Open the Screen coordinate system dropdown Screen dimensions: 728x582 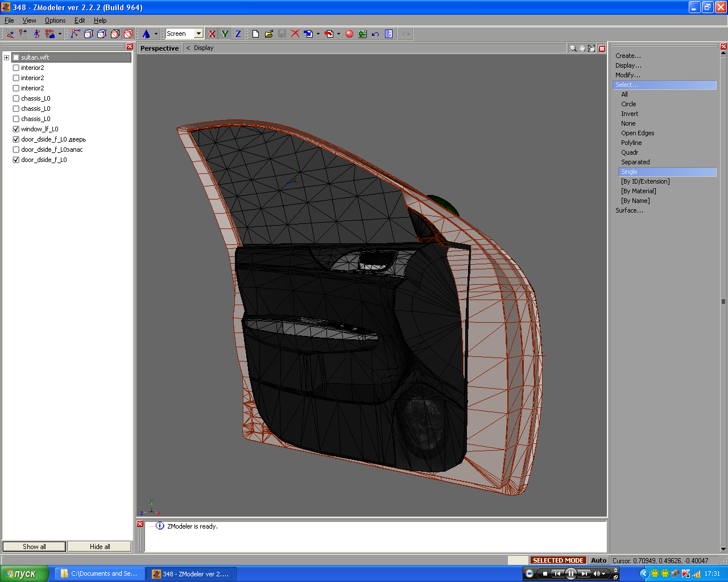click(x=198, y=34)
